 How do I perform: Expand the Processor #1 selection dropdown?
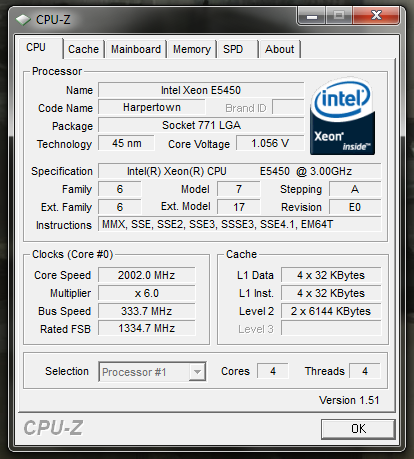click(x=197, y=372)
